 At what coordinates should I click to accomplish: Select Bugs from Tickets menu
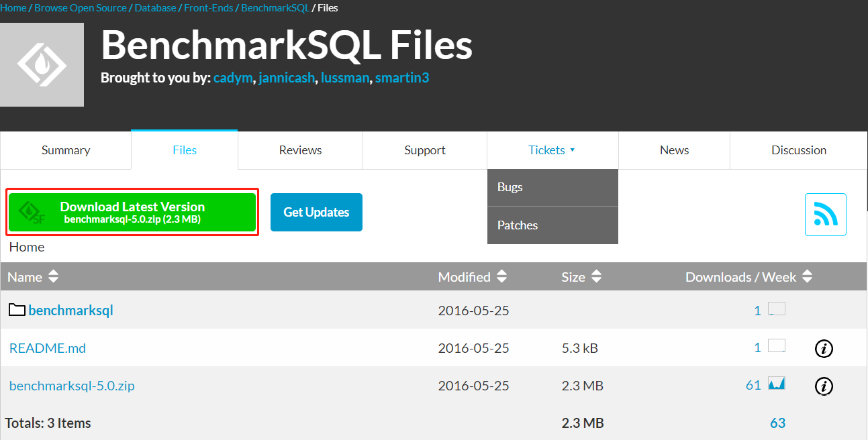click(x=510, y=187)
